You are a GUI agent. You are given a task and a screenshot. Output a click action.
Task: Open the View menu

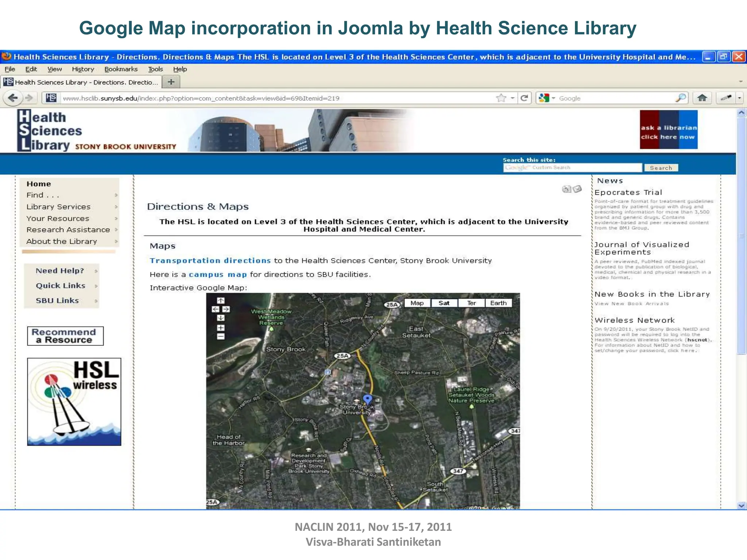(x=54, y=69)
